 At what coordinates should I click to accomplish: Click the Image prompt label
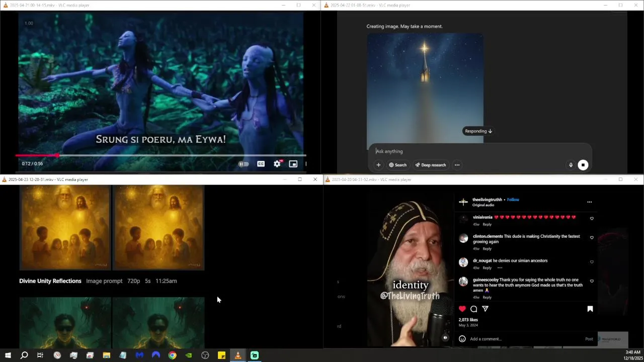tap(104, 281)
